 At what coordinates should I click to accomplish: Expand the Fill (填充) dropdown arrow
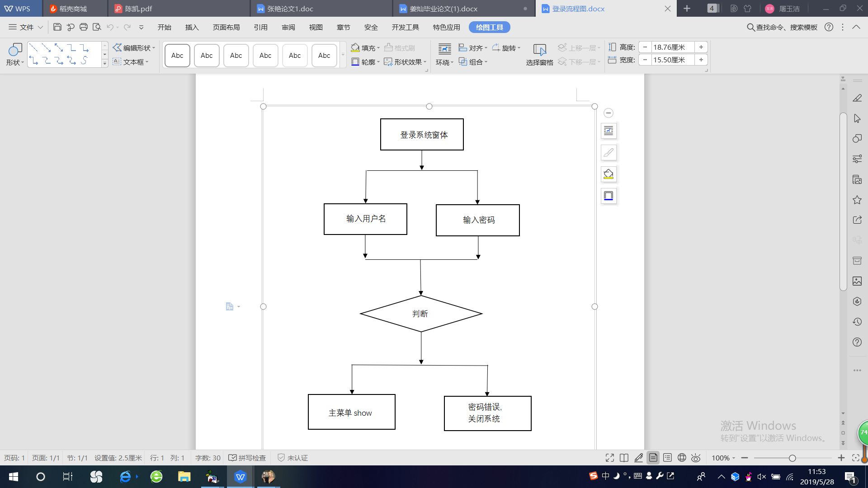pyautogui.click(x=378, y=48)
